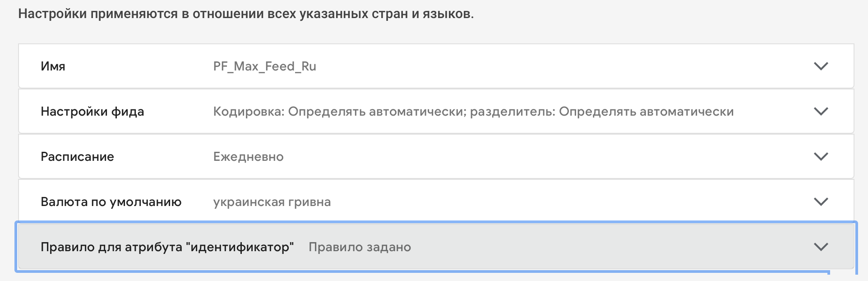Click the Расписание label
This screenshot has height=281, width=868.
point(77,157)
